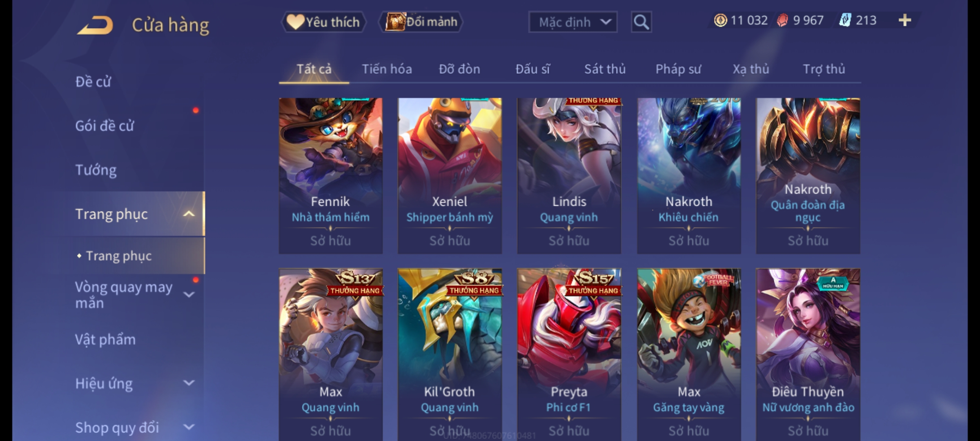Tap the gold coin currency icon

point(720,20)
